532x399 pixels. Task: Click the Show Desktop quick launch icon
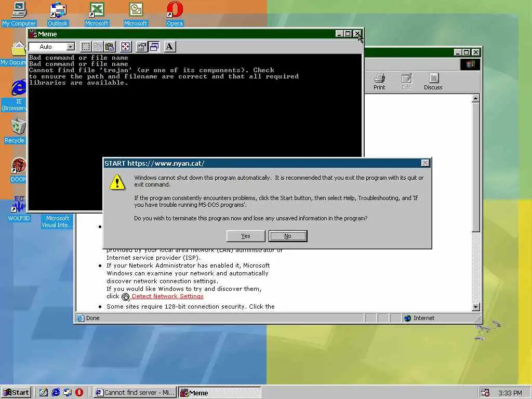(44, 393)
